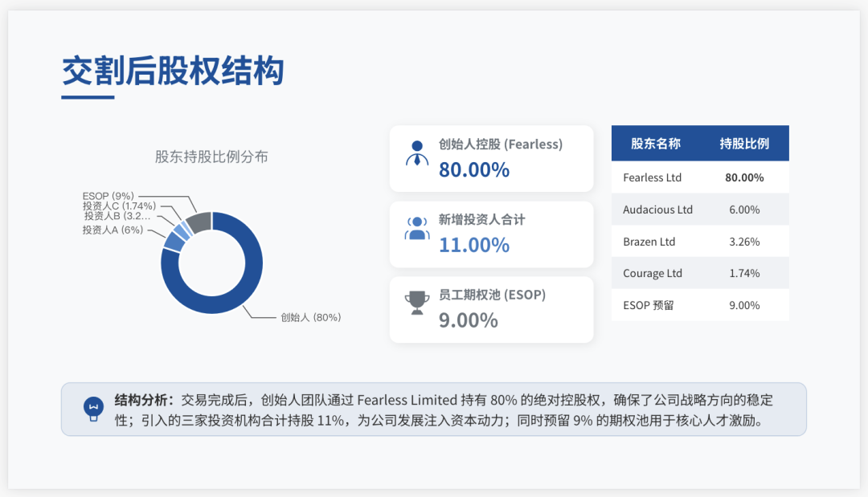The image size is (868, 497).
Task: Click the 11.00% investor total value
Action: point(474,245)
